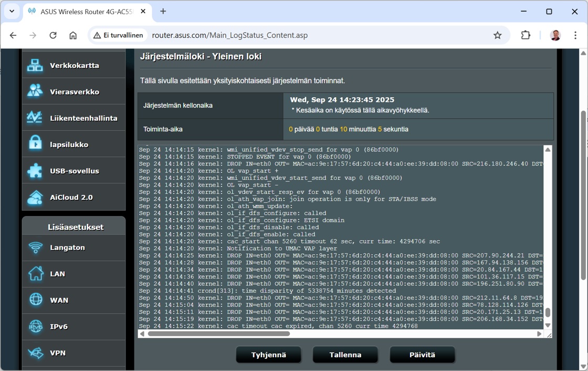Save the log with Tallenna
588x371 pixels.
click(345, 355)
